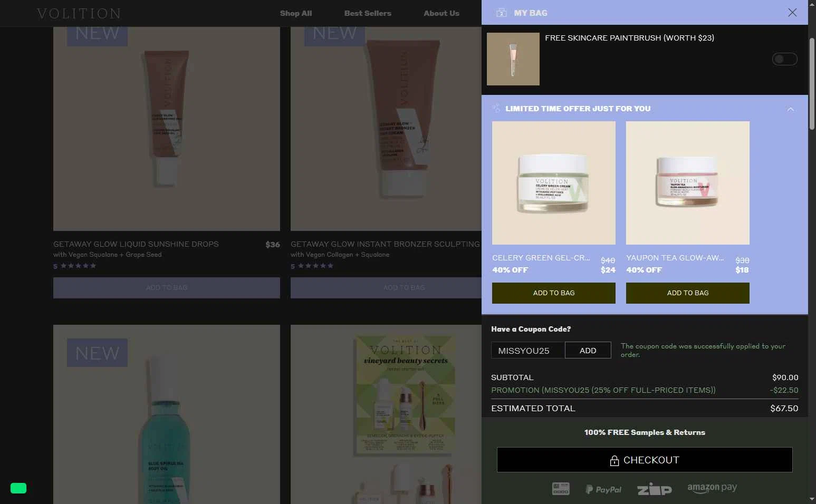This screenshot has height=504, width=816.
Task: Collapse the Limited Time Offer section
Action: pos(790,109)
